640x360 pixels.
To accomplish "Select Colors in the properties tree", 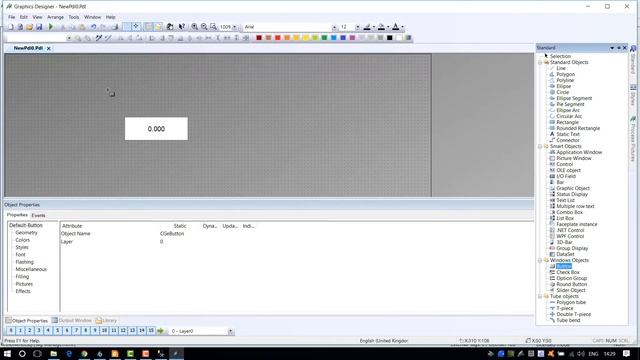I will click(x=22, y=240).
